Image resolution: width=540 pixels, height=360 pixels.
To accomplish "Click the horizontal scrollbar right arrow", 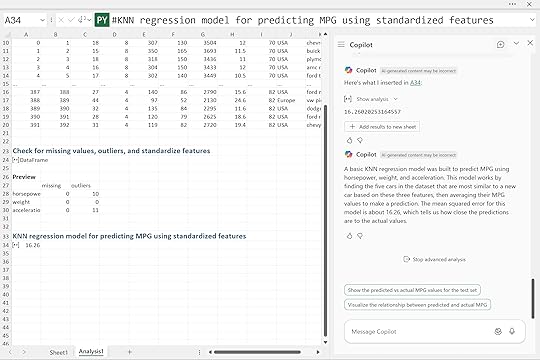I will click(318, 352).
